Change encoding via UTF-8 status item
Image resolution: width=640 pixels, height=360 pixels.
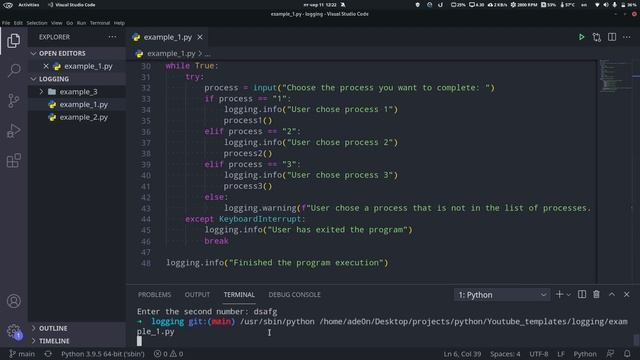(x=539, y=354)
